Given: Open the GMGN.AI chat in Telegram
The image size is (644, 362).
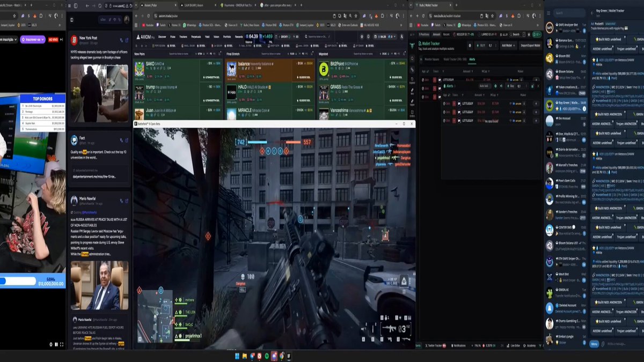Looking at the screenshot, I should point(566,292).
